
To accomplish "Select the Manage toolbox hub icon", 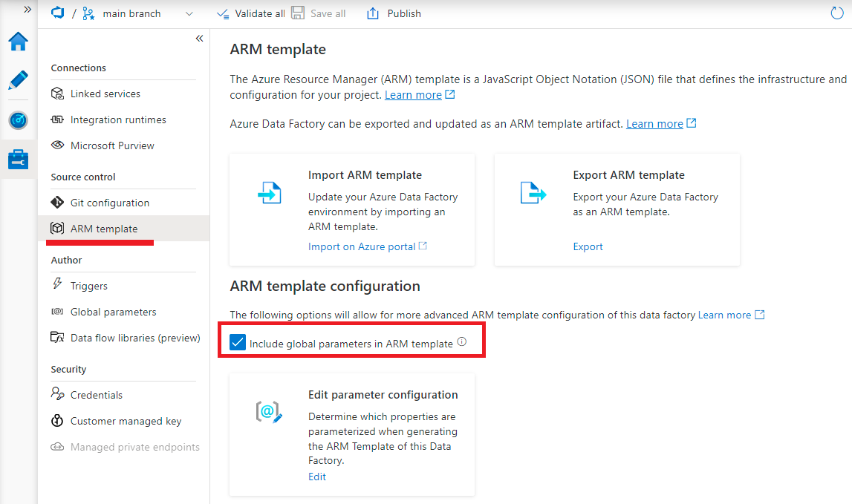I will (17, 158).
